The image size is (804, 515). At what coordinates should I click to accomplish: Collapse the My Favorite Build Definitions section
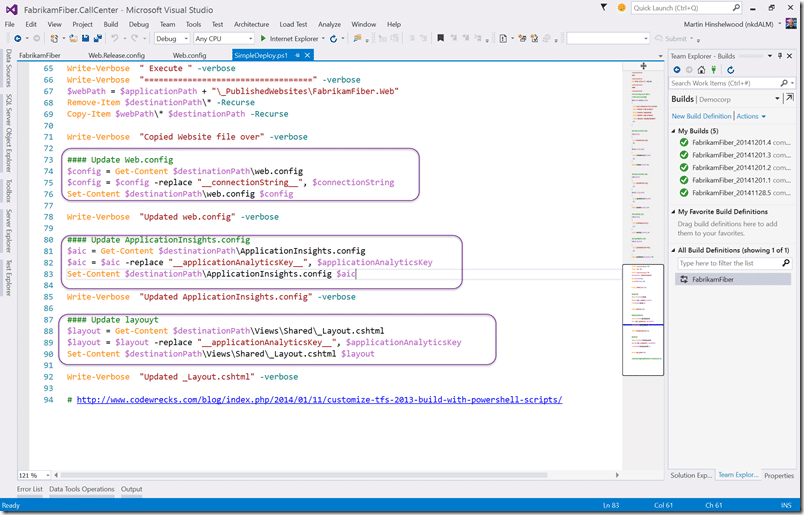[x=673, y=212]
